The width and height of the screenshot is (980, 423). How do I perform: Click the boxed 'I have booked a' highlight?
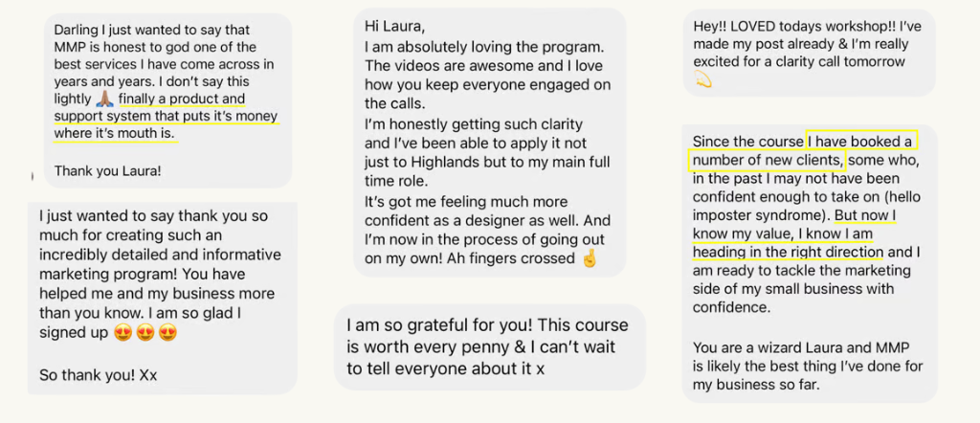coord(860,142)
